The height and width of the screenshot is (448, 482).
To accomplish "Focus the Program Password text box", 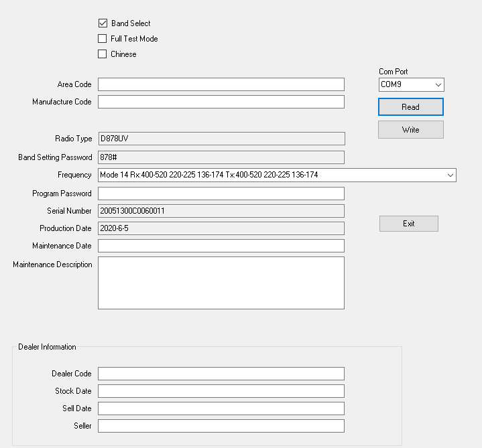I will [x=221, y=194].
